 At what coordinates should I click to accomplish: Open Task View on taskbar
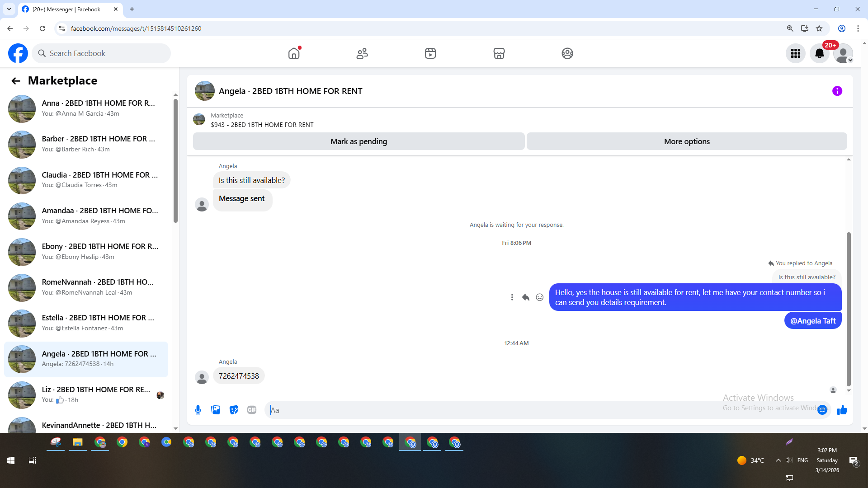tap(33, 460)
